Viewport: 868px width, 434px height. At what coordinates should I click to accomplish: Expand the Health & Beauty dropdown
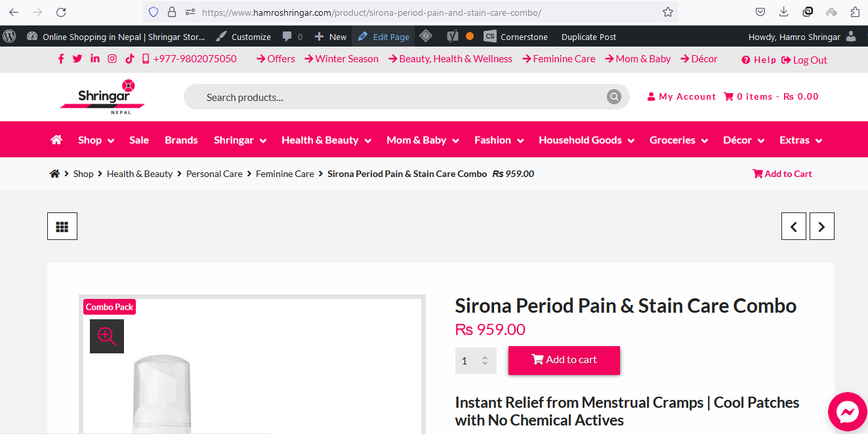326,140
